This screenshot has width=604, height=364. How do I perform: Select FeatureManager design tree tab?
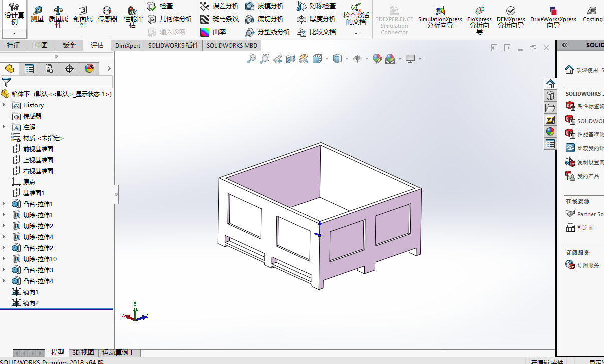point(9,69)
